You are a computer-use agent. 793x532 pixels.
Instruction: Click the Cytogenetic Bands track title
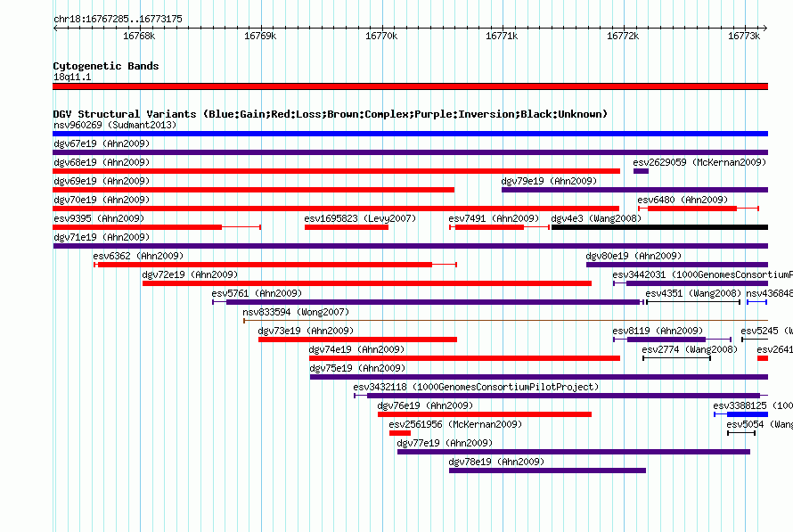click(106, 66)
